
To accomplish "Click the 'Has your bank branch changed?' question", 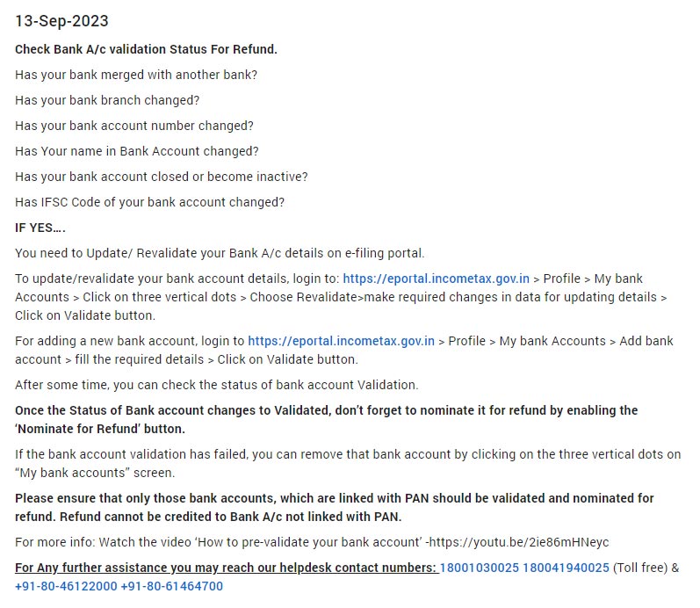I will pos(107,100).
